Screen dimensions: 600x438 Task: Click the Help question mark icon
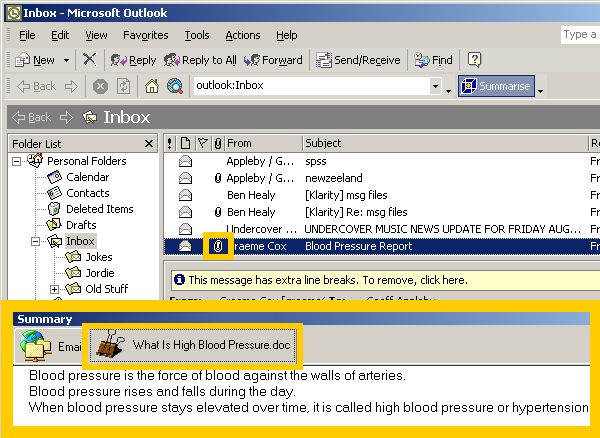pyautogui.click(x=474, y=60)
